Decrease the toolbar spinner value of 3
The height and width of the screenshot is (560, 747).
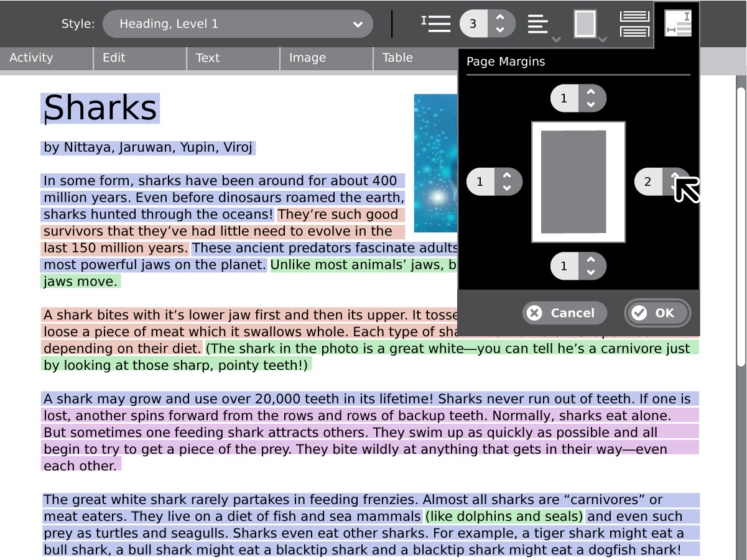(500, 30)
